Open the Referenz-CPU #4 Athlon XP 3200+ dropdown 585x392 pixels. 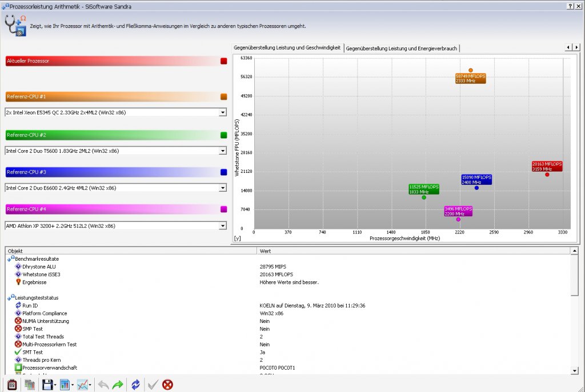tap(223, 226)
